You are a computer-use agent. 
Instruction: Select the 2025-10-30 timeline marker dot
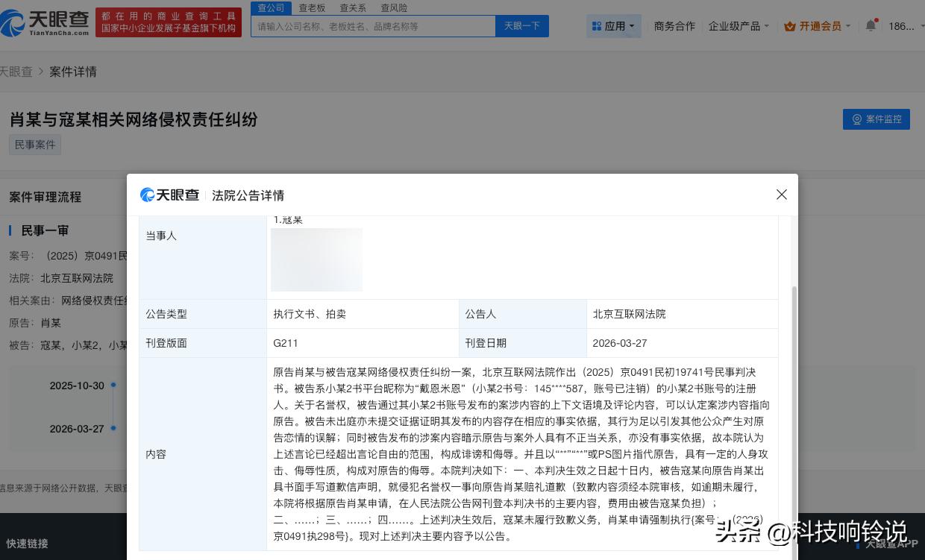pyautogui.click(x=113, y=386)
